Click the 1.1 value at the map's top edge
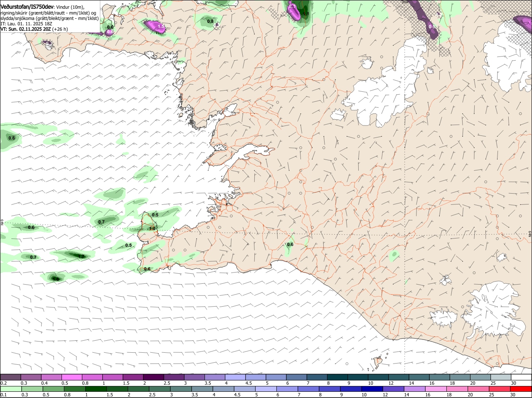 [306, 14]
